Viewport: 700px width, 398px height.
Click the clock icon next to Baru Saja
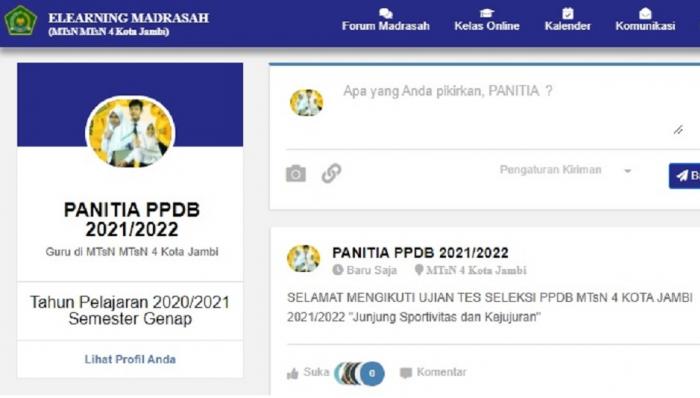click(x=338, y=270)
